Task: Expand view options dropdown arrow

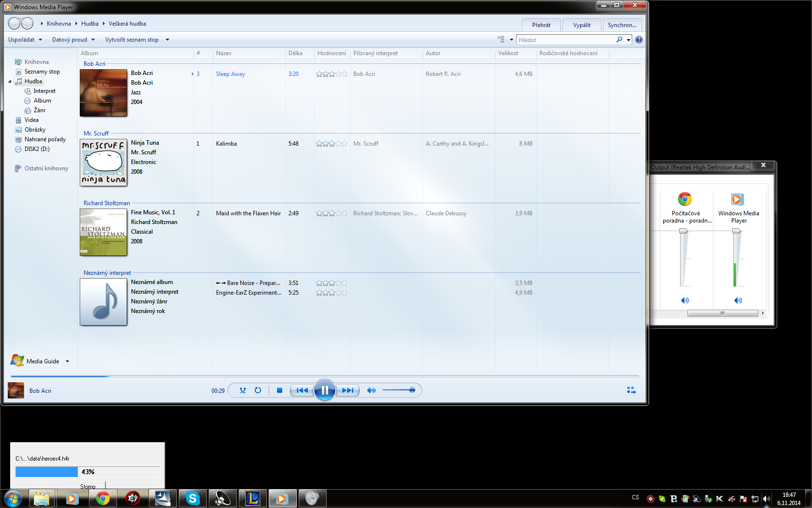Action: tap(511, 40)
